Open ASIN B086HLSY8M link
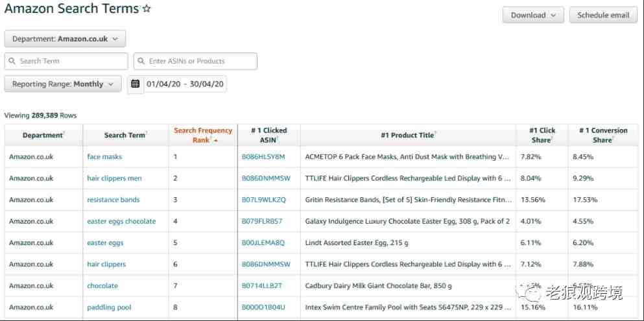Image resolution: width=644 pixels, height=321 pixels. pyautogui.click(x=263, y=157)
